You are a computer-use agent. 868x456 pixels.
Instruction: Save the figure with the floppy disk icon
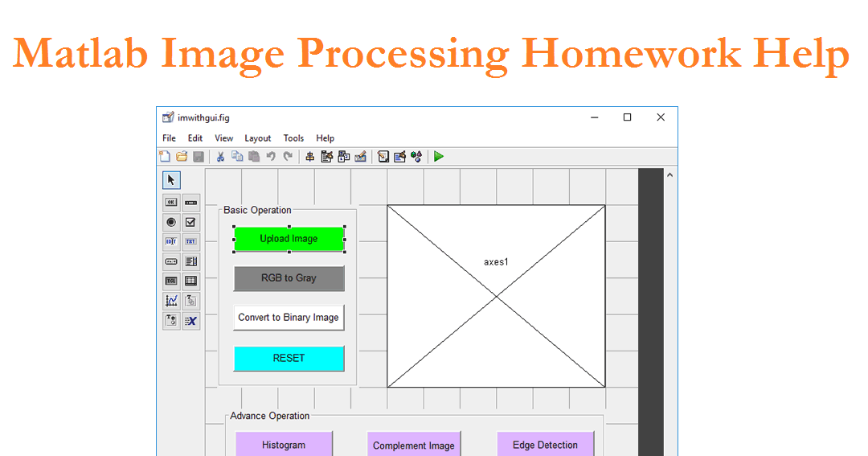point(199,157)
